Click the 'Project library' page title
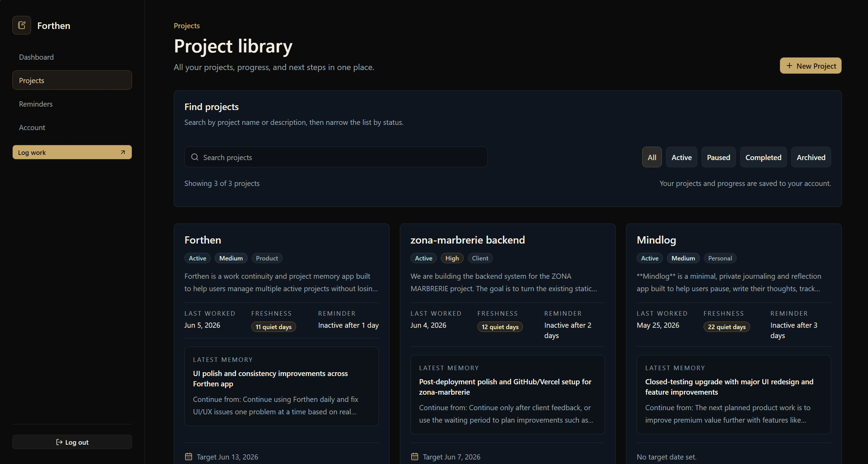Image resolution: width=868 pixels, height=464 pixels. coord(233,46)
